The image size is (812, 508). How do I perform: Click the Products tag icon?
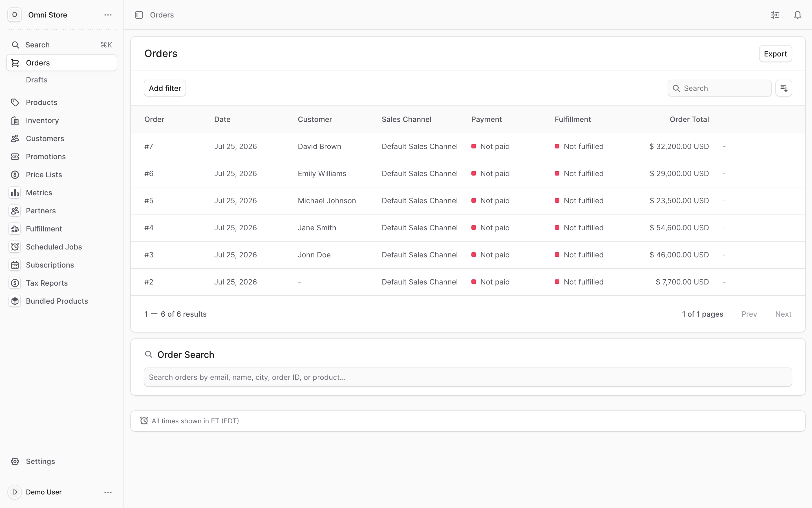(15, 102)
